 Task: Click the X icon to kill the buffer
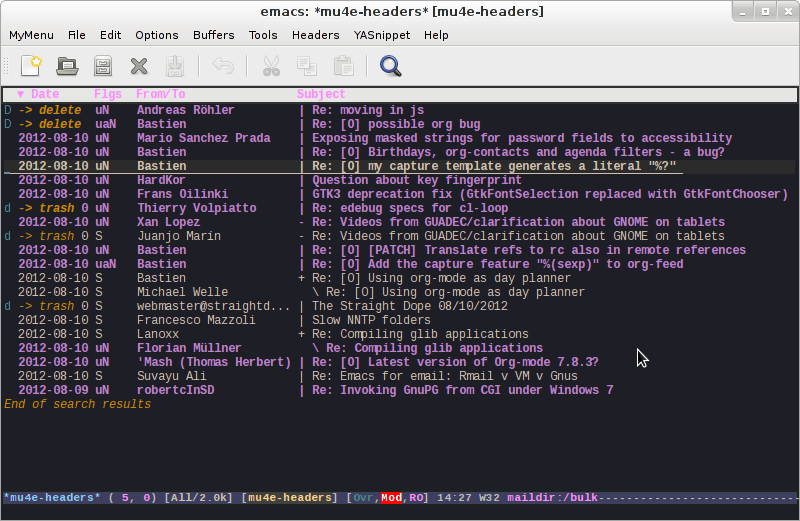coord(139,66)
